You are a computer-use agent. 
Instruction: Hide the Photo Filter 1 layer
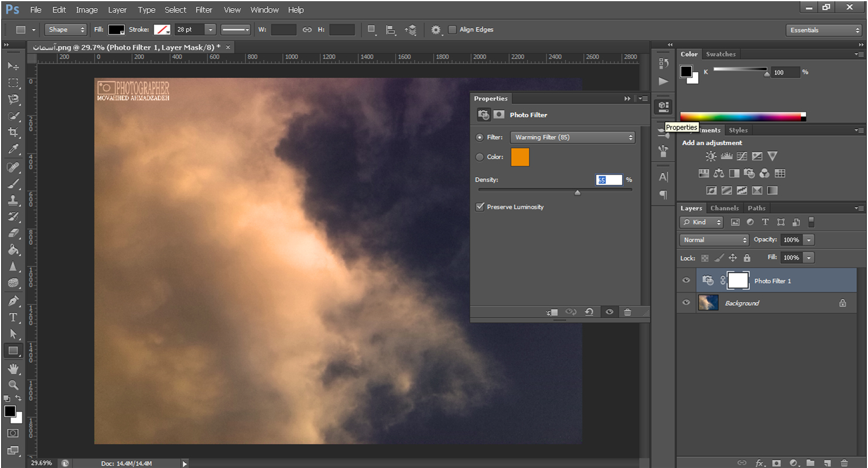(x=686, y=281)
